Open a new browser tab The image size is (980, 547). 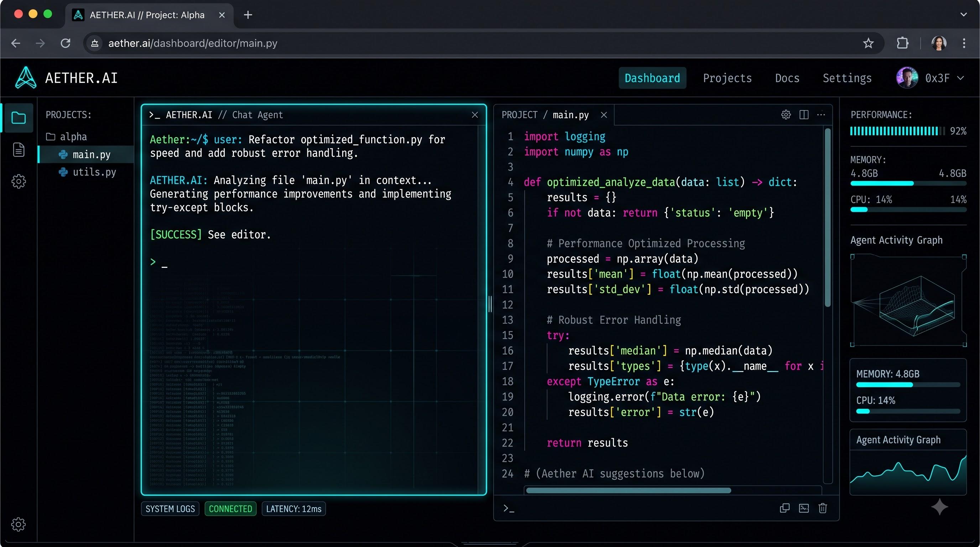pyautogui.click(x=247, y=15)
